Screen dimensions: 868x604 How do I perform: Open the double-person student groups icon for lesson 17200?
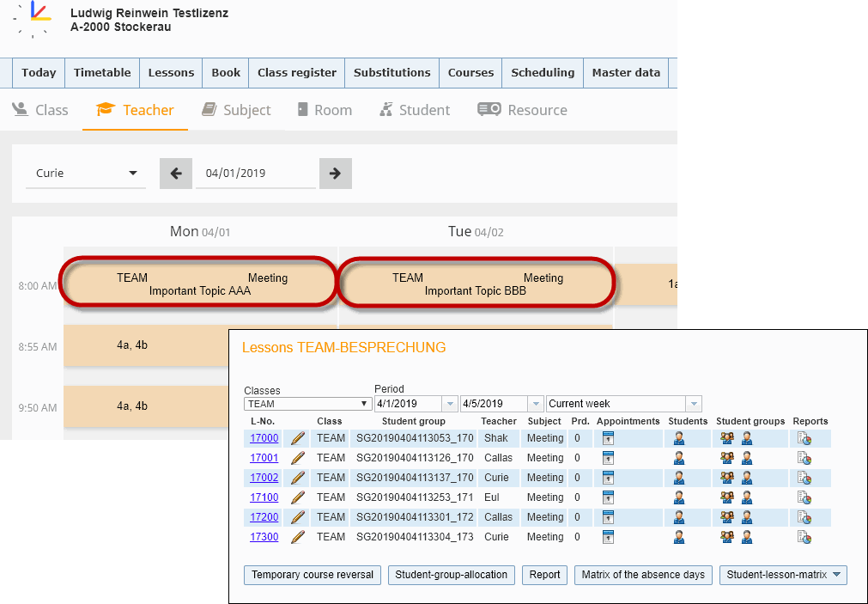pos(727,517)
